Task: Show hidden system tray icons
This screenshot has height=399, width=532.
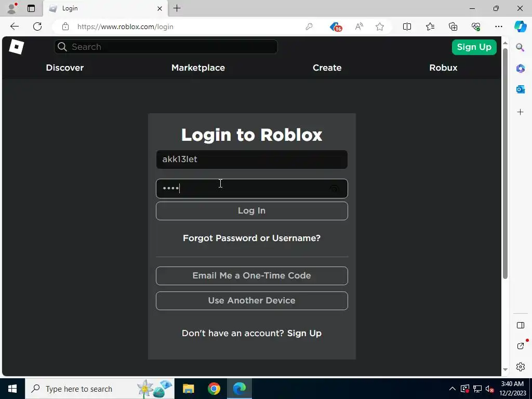Action: (453, 389)
